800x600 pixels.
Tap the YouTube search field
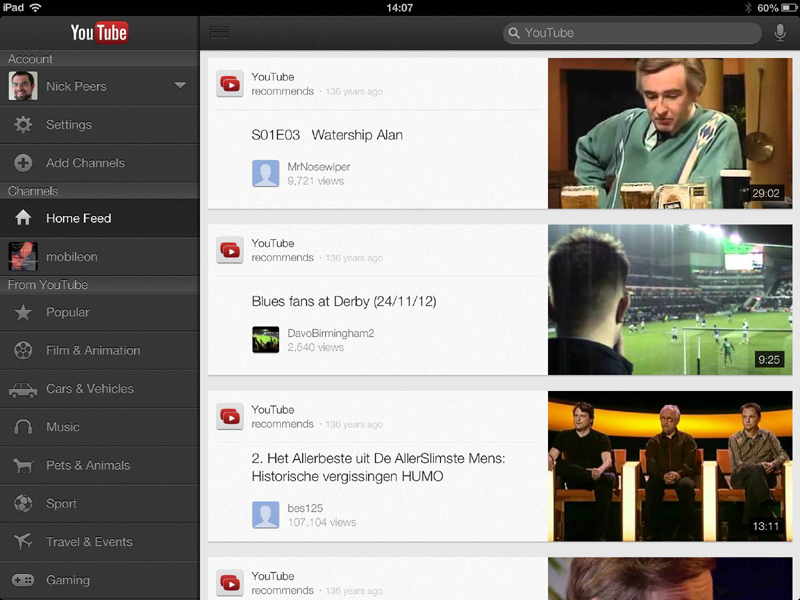pos(632,32)
